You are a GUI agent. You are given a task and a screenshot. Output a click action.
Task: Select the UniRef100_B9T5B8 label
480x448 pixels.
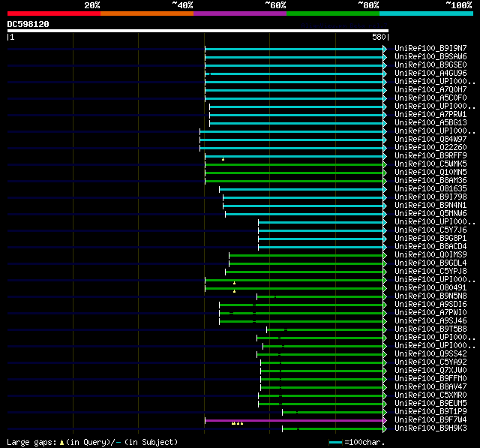430,329
